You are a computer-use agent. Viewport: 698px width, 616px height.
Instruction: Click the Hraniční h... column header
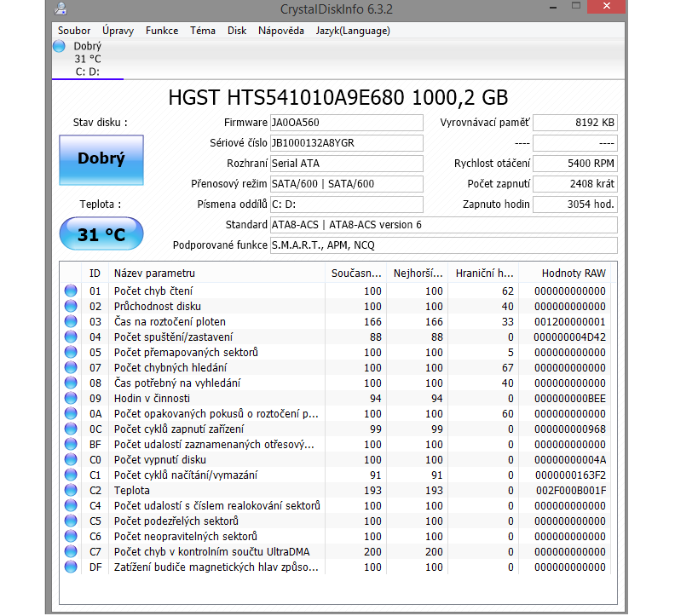coord(484,273)
